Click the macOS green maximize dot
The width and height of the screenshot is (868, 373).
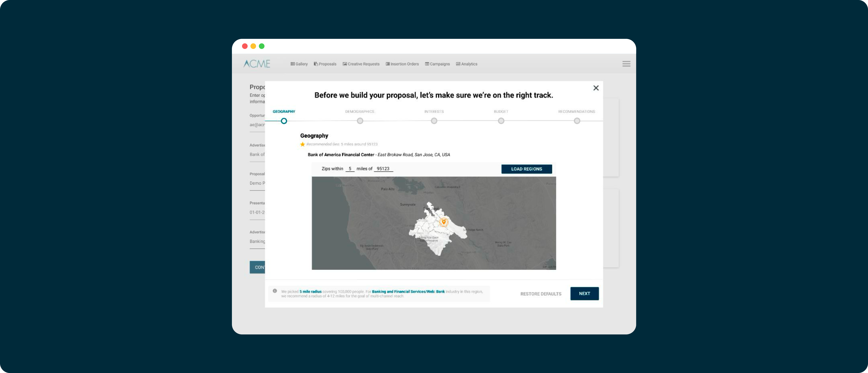(262, 46)
